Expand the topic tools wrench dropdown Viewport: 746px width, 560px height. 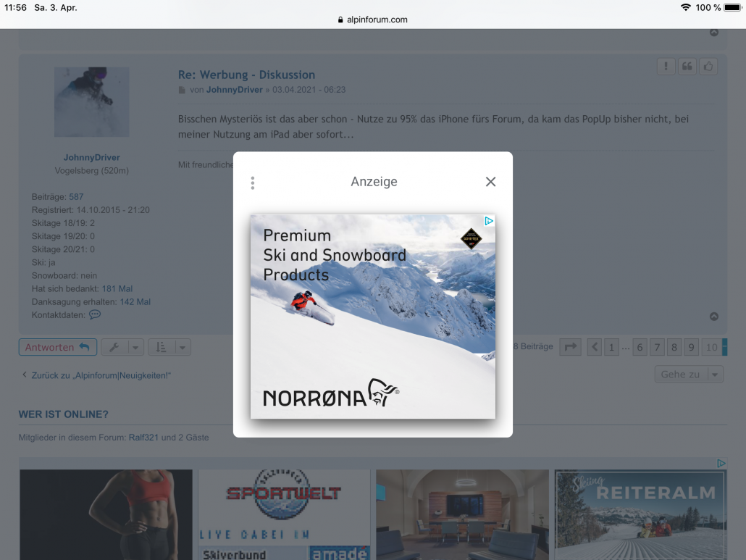(122, 348)
